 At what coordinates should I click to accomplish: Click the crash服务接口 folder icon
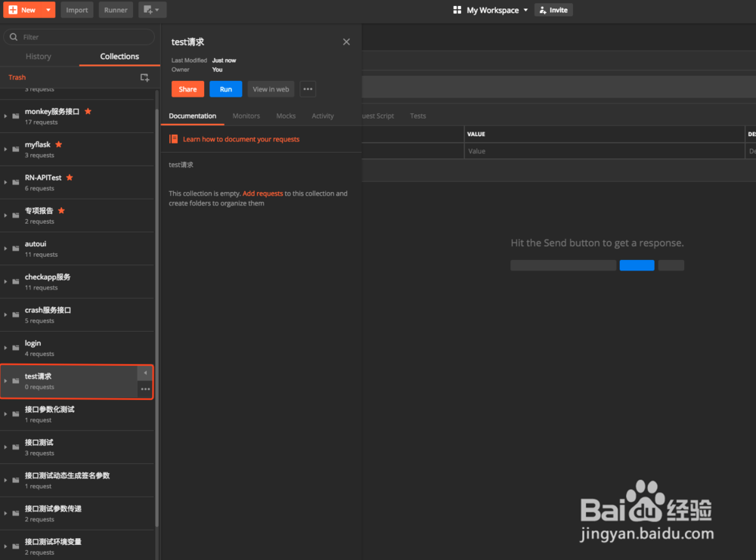coord(15,314)
